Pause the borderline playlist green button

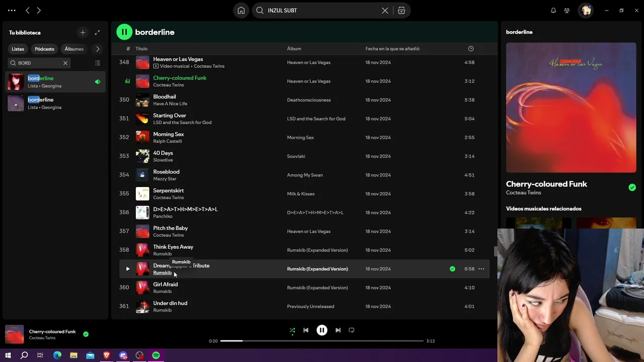coord(124,32)
